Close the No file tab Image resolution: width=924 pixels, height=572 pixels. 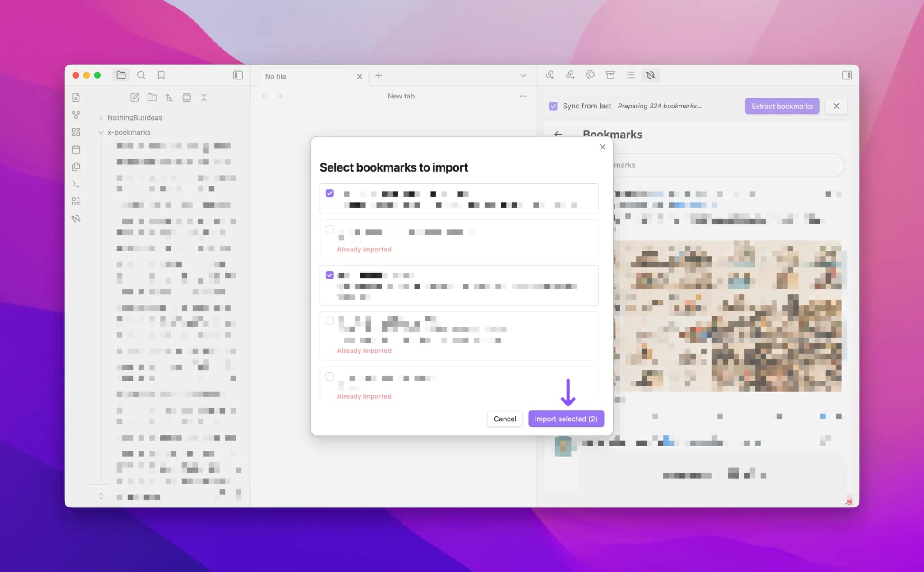pos(360,77)
